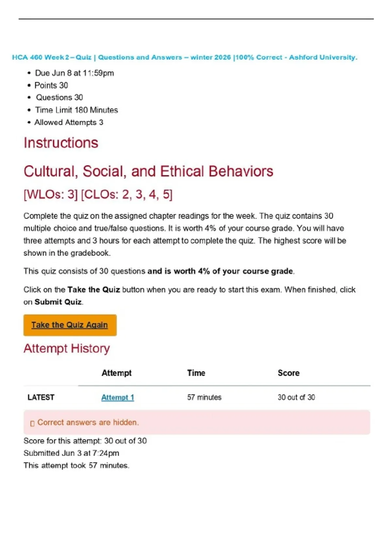The image size is (392, 556).
Task: Click the Attempt column header
Action: pyautogui.click(x=116, y=373)
